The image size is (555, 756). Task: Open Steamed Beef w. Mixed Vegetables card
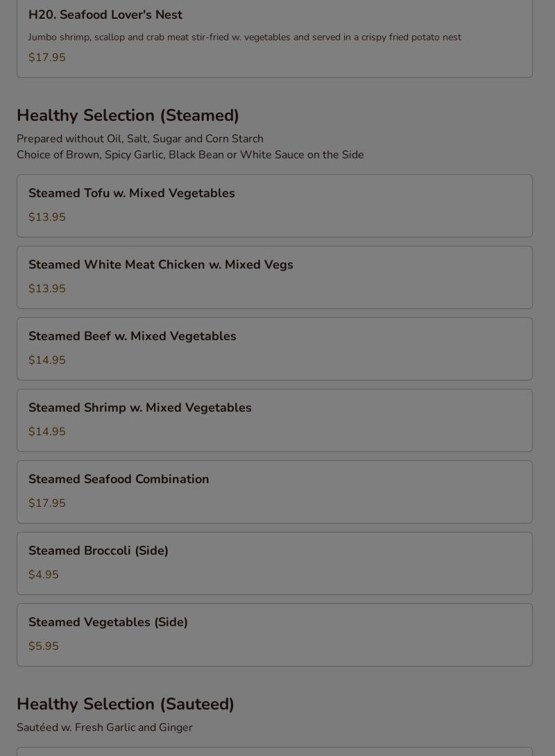point(275,348)
